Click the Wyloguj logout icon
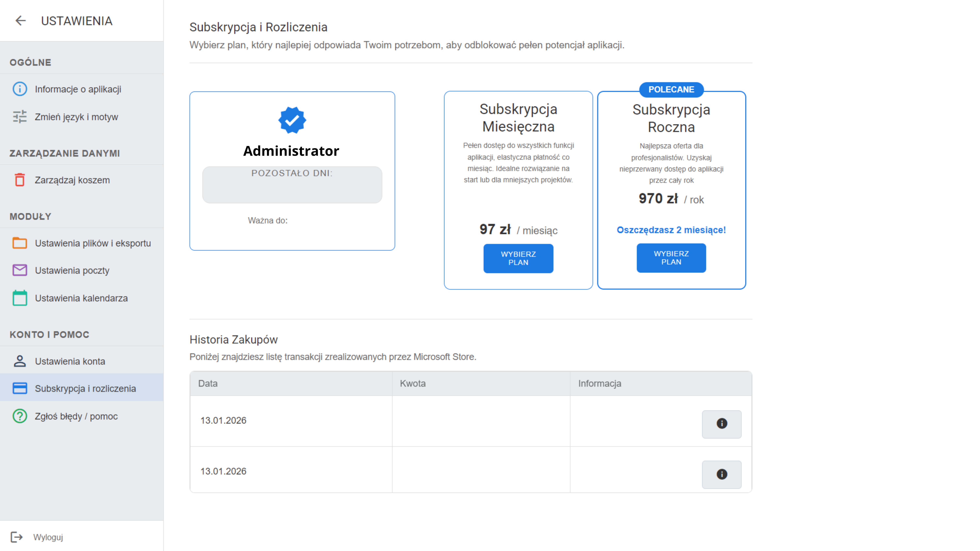The width and height of the screenshot is (980, 551). point(17,537)
